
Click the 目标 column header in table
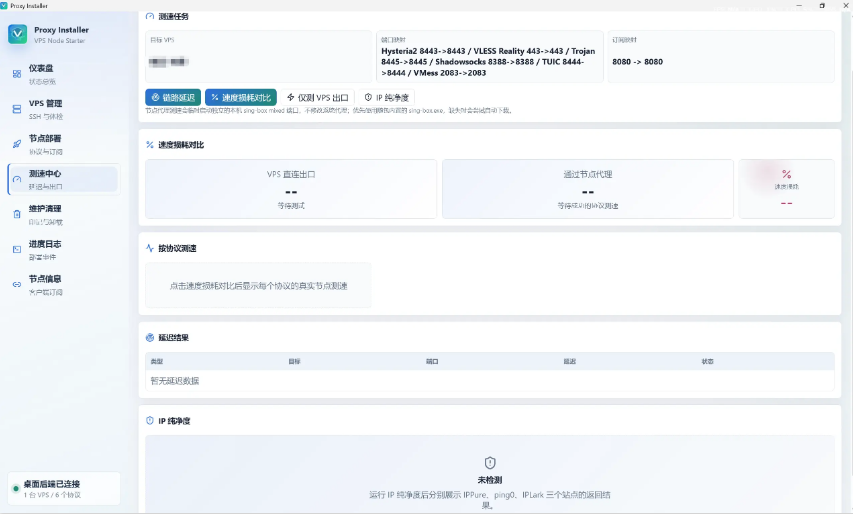[294, 361]
